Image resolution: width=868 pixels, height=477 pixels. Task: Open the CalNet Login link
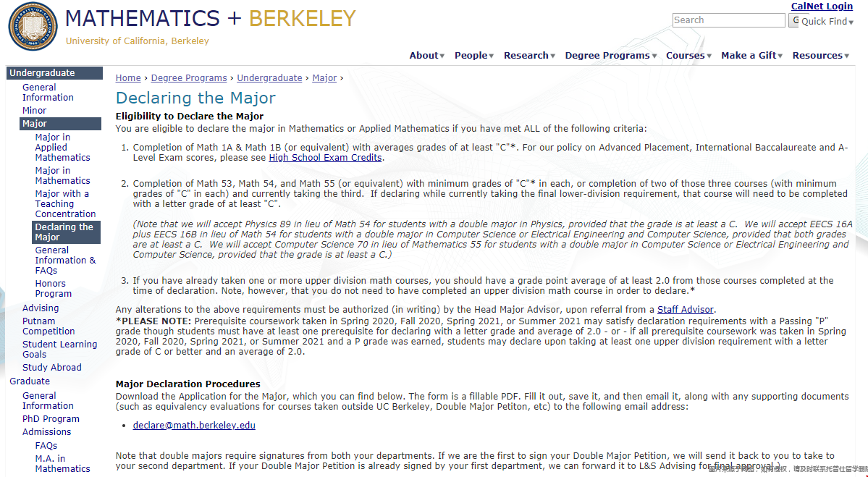tap(822, 7)
